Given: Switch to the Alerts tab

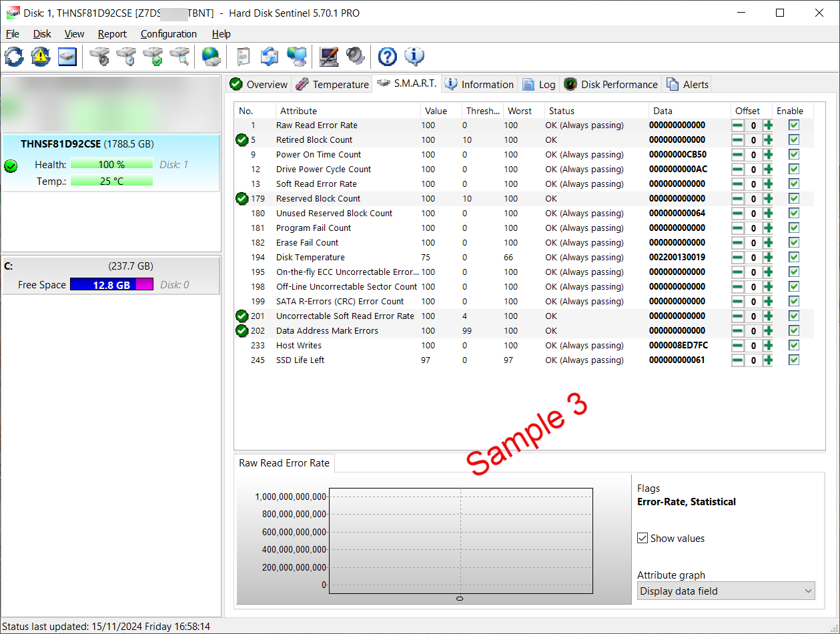Looking at the screenshot, I should (688, 84).
